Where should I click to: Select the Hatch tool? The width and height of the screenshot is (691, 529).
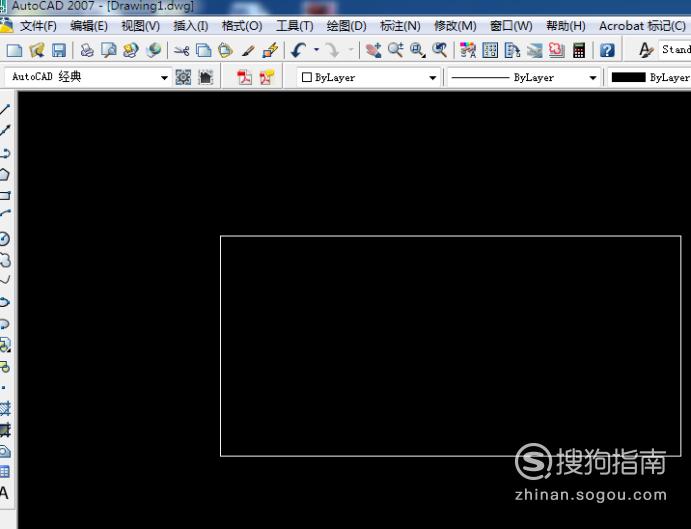(x=5, y=409)
